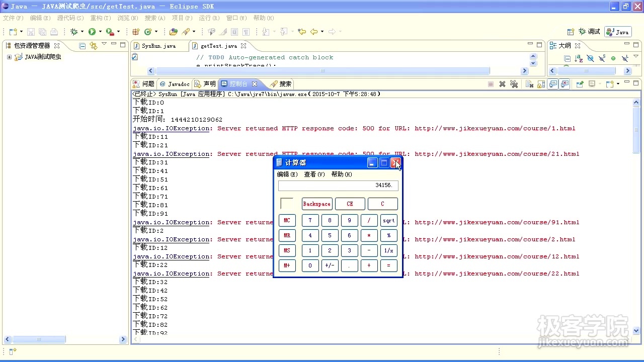Remove all terminated launches in console
The image size is (644, 362).
pos(514,84)
